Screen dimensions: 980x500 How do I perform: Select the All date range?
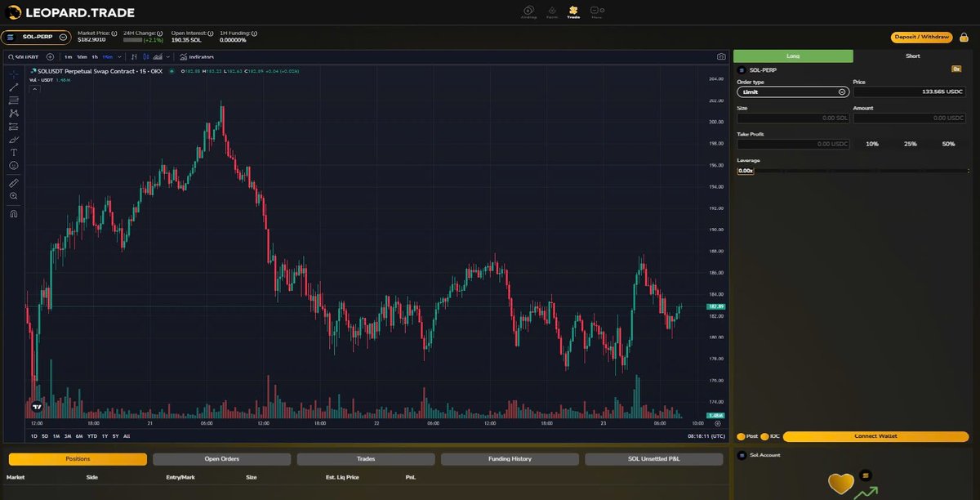(127, 436)
